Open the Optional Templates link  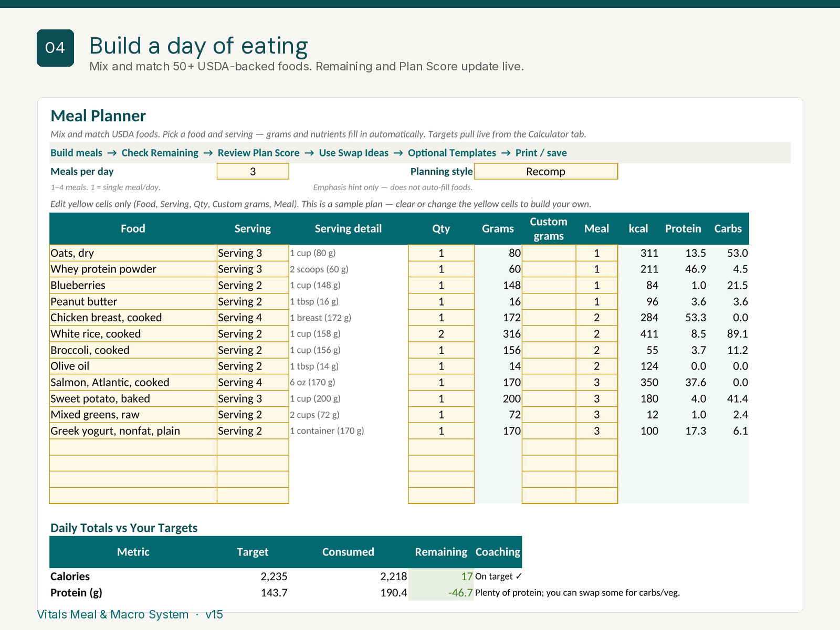[x=452, y=153]
